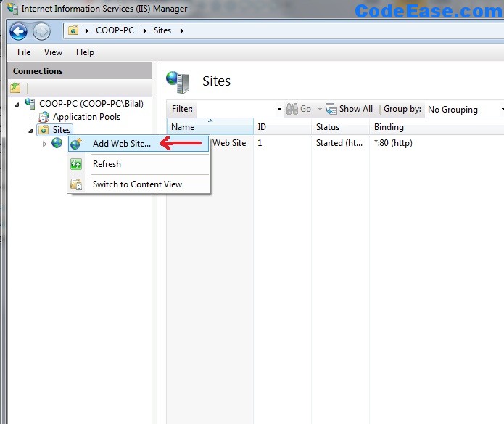Click the address bar home folder icon
Viewport: 504px width, 424px height.
pyautogui.click(x=73, y=30)
